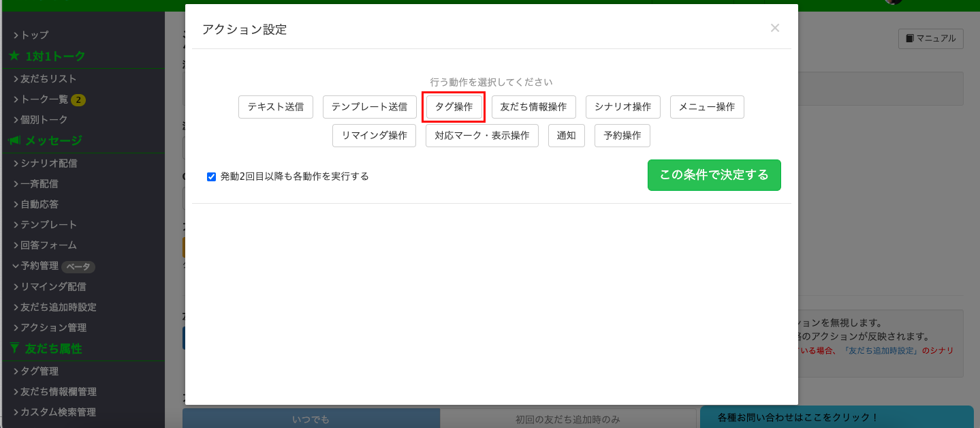980x428 pixels.
Task: Select テンプレート送信 action
Action: [x=369, y=107]
